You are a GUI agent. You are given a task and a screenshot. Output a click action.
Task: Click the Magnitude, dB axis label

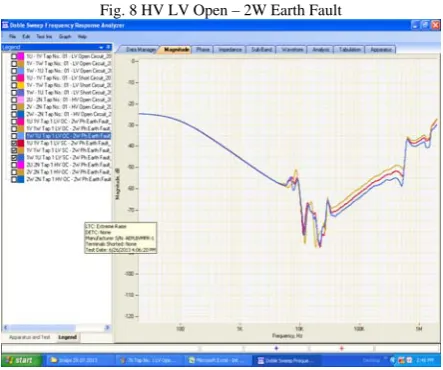pyautogui.click(x=117, y=184)
